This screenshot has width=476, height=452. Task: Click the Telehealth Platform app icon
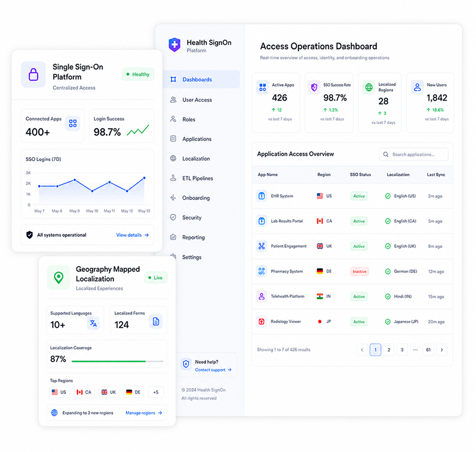click(x=262, y=296)
